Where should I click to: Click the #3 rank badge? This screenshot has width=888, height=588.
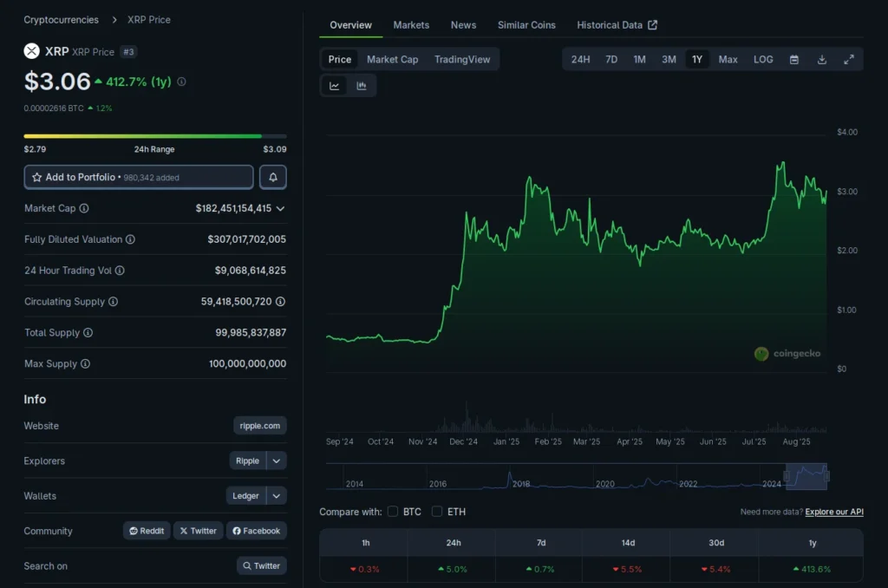click(x=128, y=51)
